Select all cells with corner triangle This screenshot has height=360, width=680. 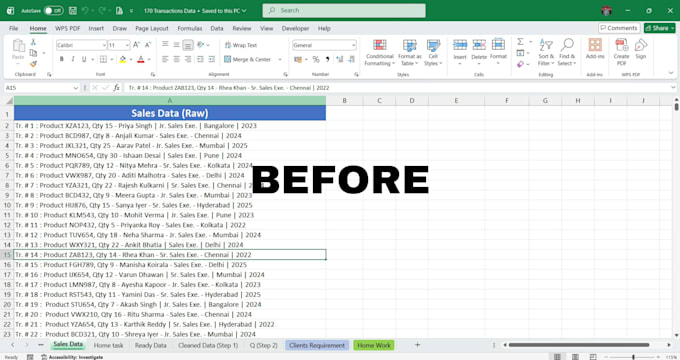click(x=9, y=101)
